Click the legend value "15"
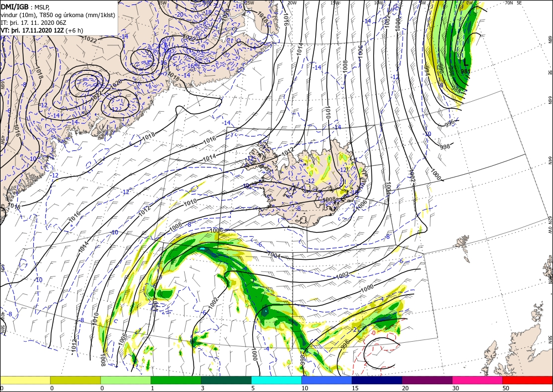This screenshot has height=392, width=553. [355, 388]
